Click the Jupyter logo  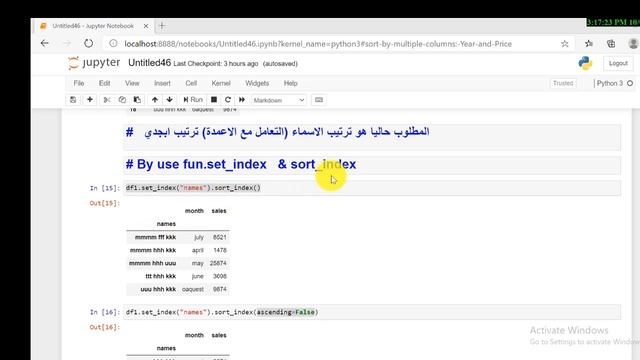click(x=94, y=63)
